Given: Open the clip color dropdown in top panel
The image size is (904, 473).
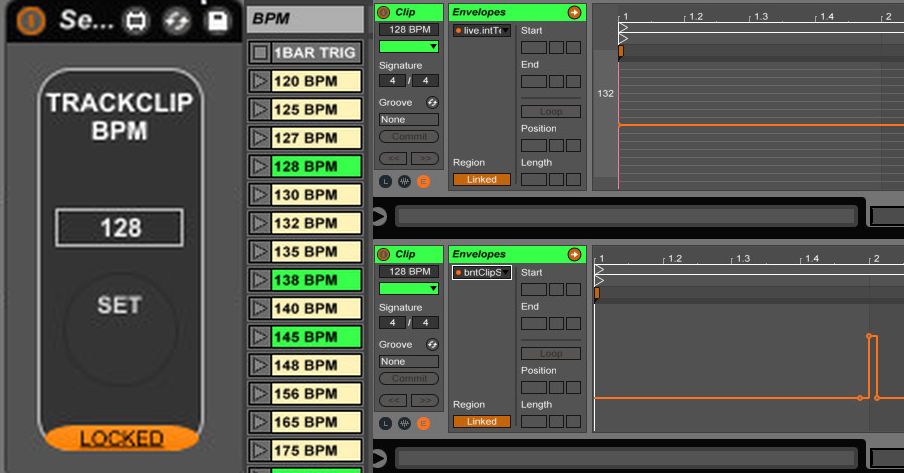Looking at the screenshot, I should point(432,47).
